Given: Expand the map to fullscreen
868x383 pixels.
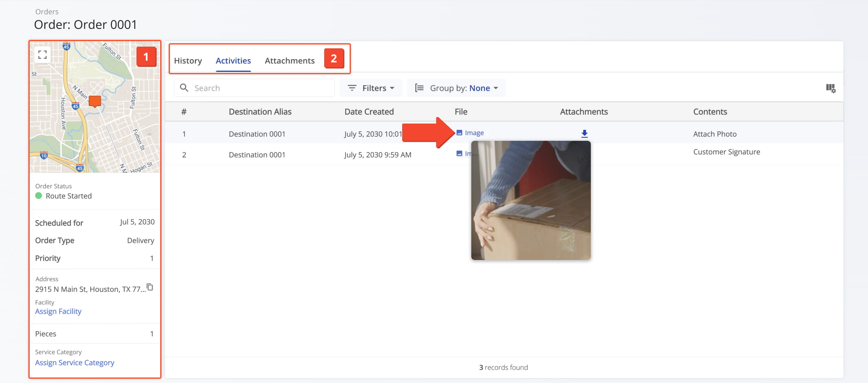Looking at the screenshot, I should pyautogui.click(x=42, y=55).
